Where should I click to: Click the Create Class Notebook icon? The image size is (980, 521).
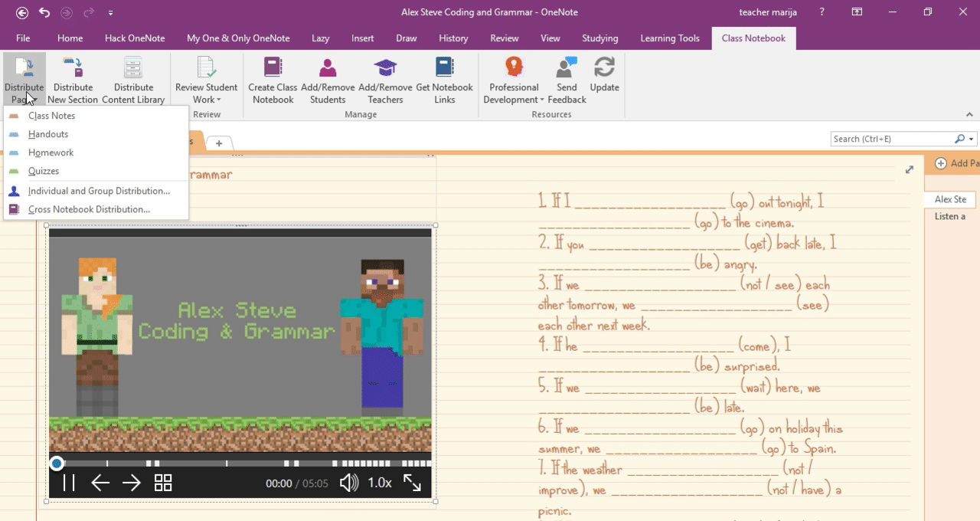tap(273, 69)
